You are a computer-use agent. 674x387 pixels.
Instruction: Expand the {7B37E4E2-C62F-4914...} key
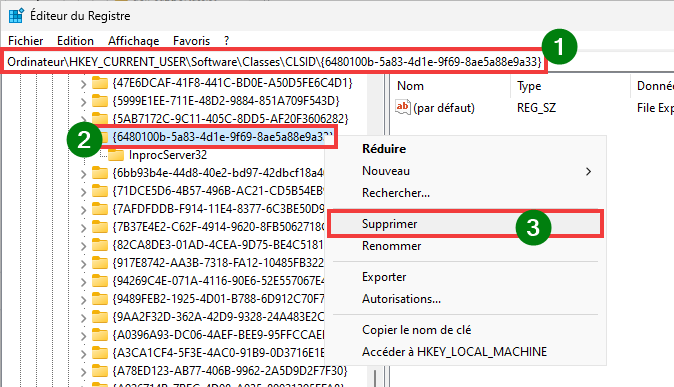[x=83, y=227]
